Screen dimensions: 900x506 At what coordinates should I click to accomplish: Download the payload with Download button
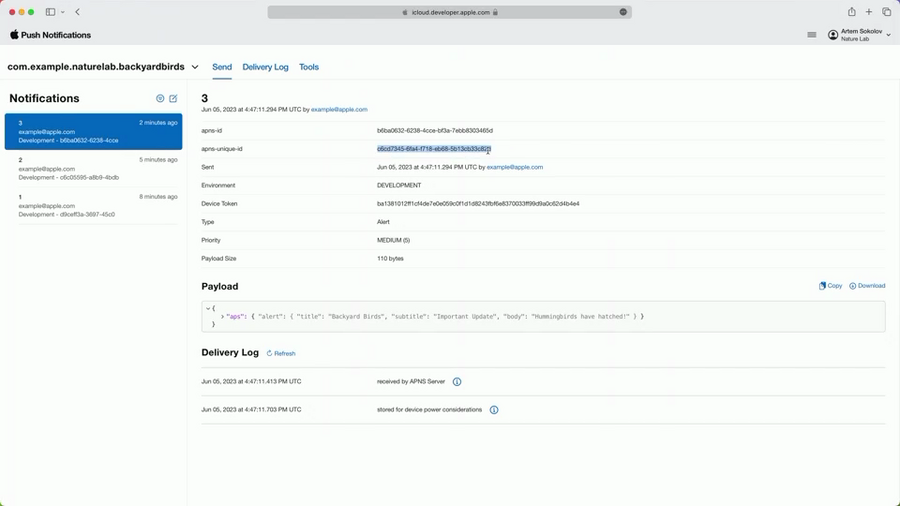pos(867,286)
